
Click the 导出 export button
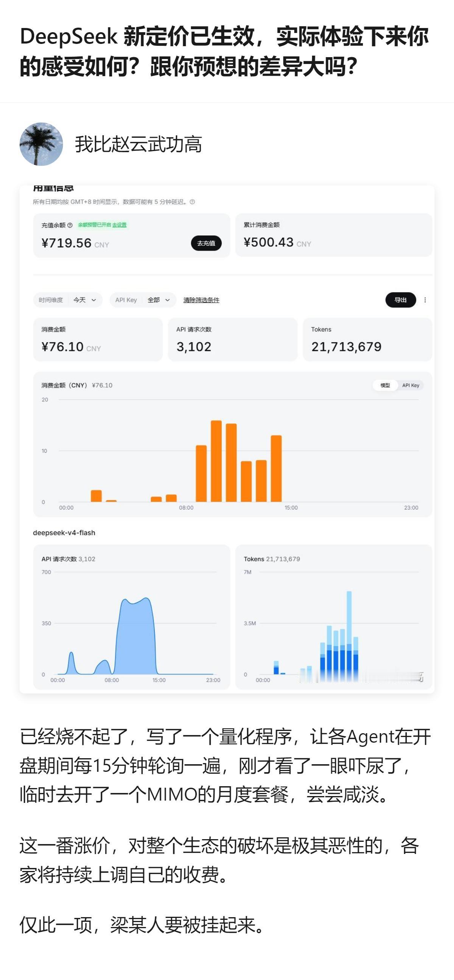tap(400, 300)
